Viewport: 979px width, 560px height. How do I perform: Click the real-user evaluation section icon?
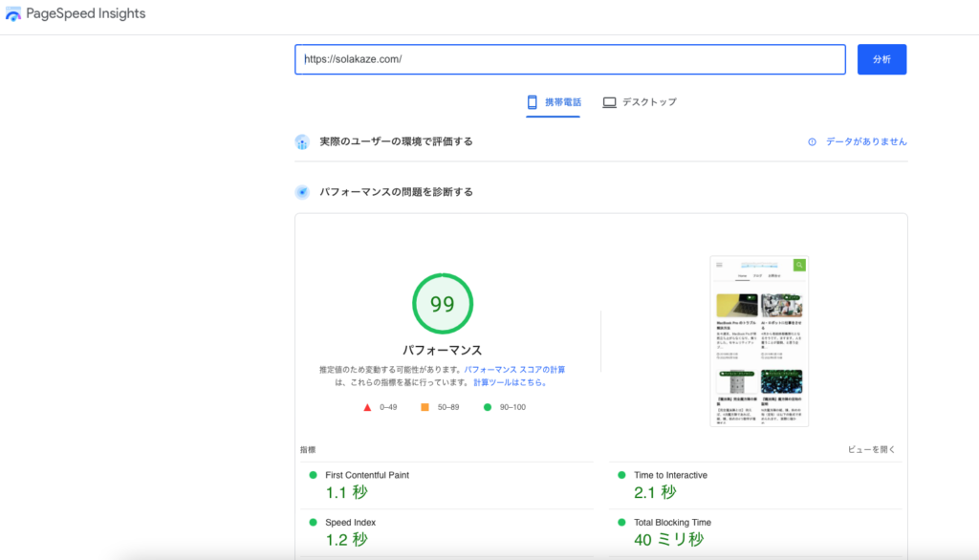(302, 142)
